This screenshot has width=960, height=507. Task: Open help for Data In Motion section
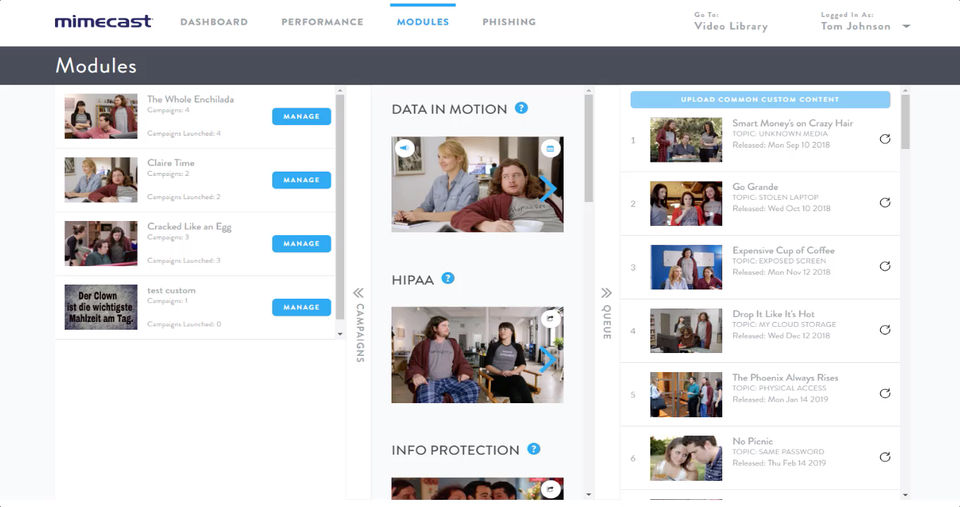[521, 108]
